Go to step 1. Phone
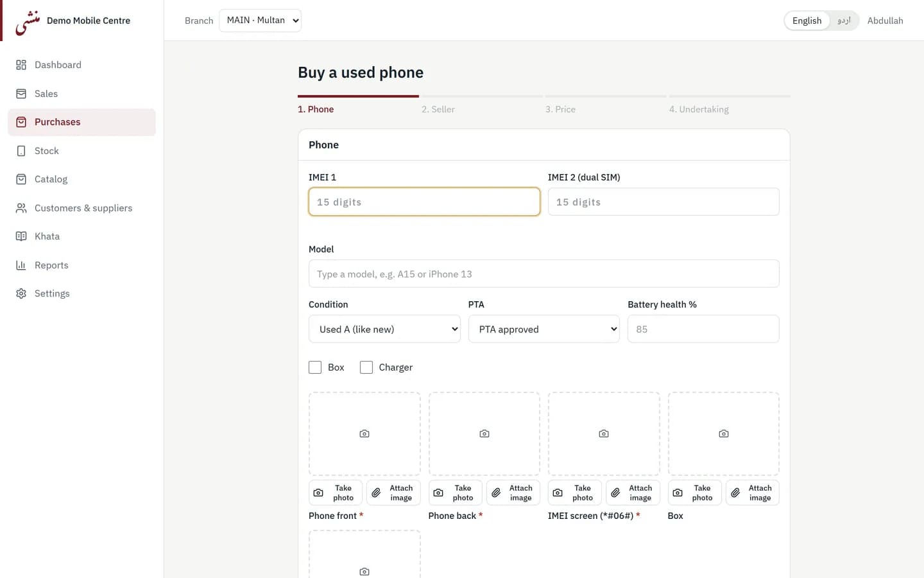 (x=316, y=109)
